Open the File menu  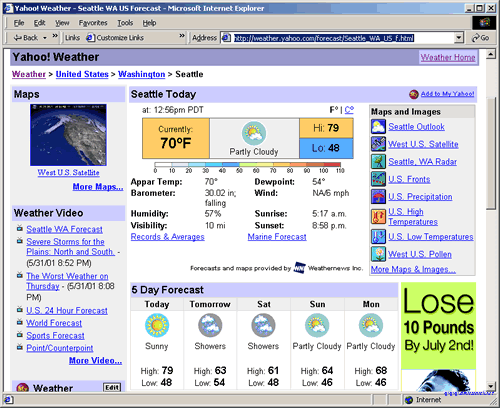(19, 23)
